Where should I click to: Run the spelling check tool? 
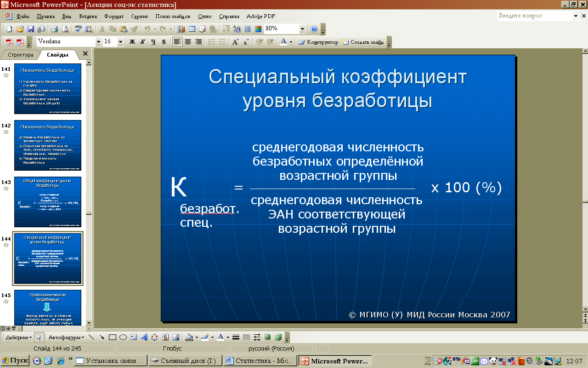coord(78,29)
